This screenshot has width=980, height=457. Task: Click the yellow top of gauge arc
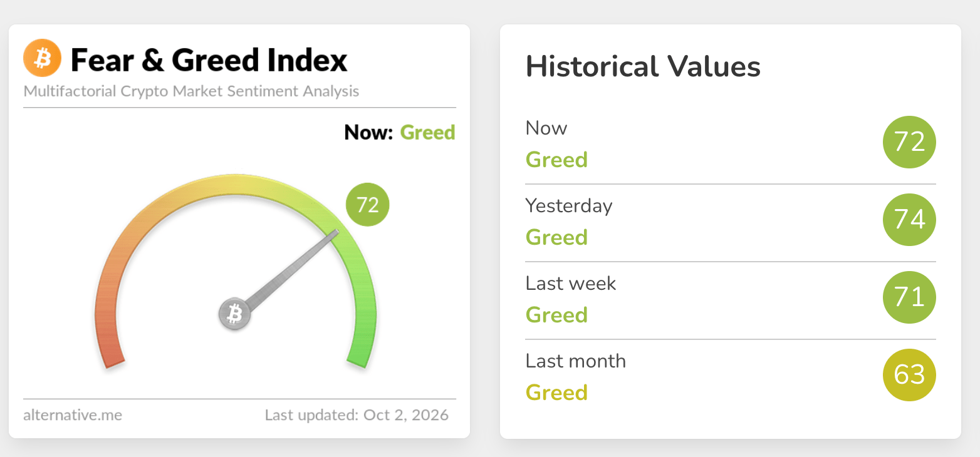pyautogui.click(x=236, y=182)
